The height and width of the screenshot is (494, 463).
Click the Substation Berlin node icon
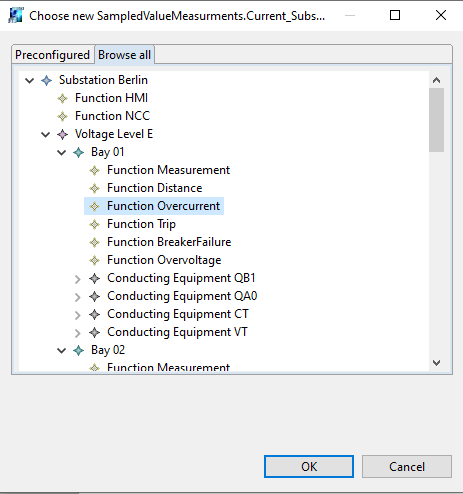point(47,81)
